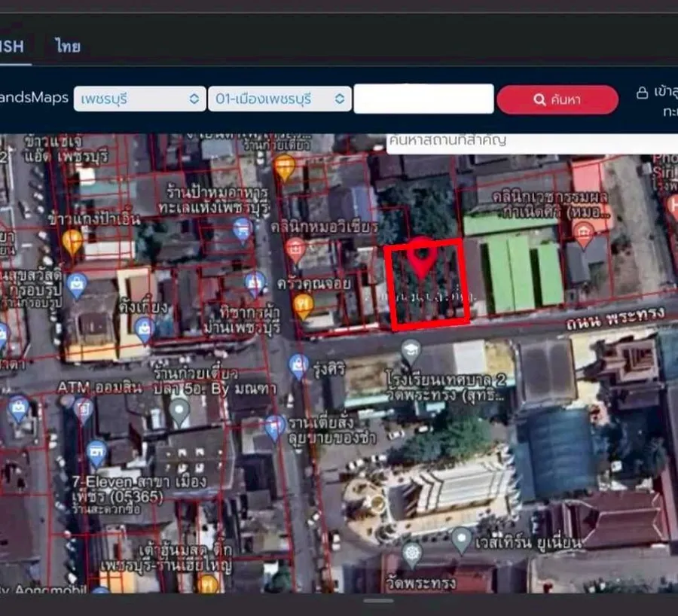
Task: Open the เพชรบุรี province dropdown
Action: (x=139, y=99)
